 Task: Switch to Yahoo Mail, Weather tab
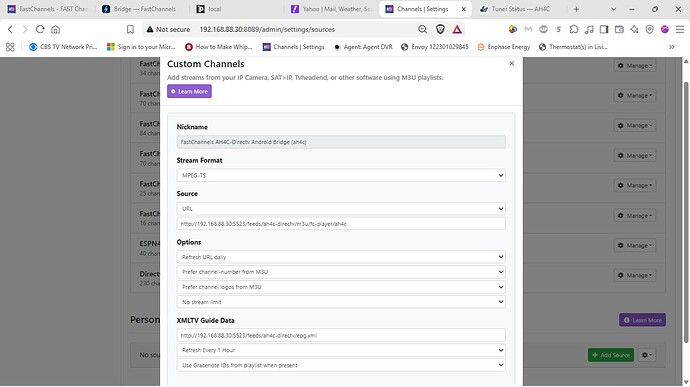332,9
